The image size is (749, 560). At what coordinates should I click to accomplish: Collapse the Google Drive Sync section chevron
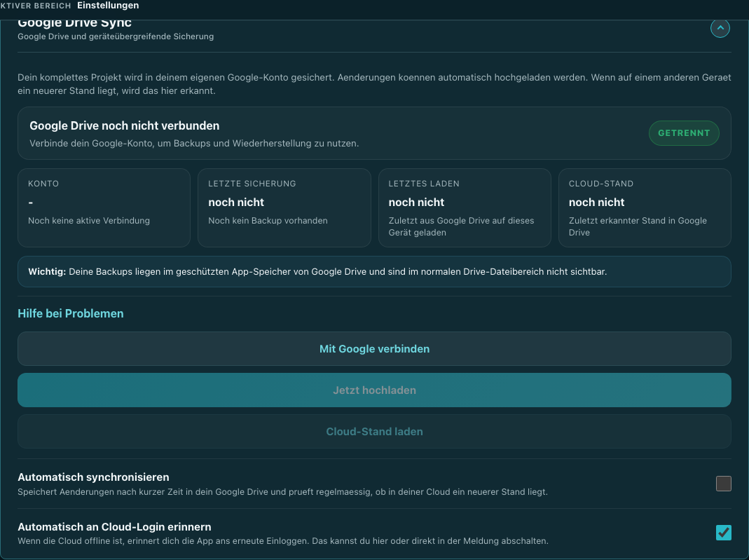[x=720, y=28]
